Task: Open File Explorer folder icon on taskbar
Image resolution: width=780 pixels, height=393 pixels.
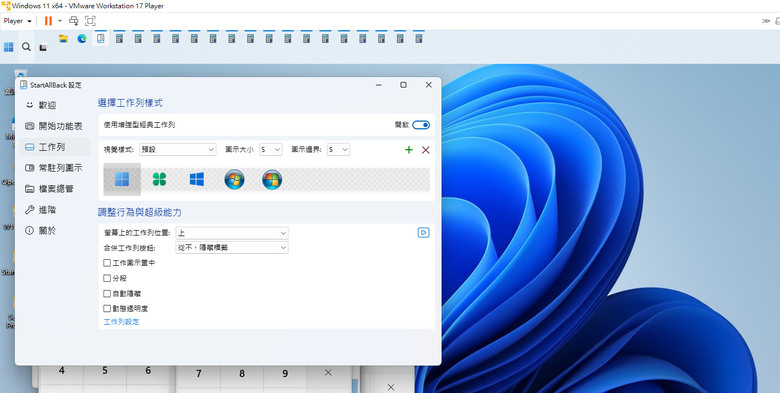Action: [63, 38]
